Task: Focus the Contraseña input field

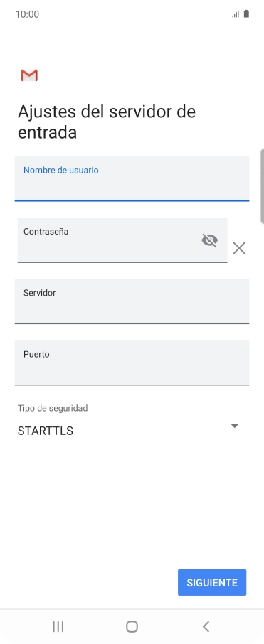Action: [122, 240]
